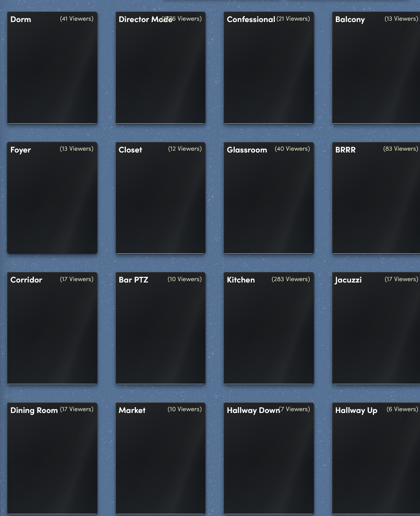The image size is (420, 516).
Task: Open the Market camera card
Action: [160, 458]
